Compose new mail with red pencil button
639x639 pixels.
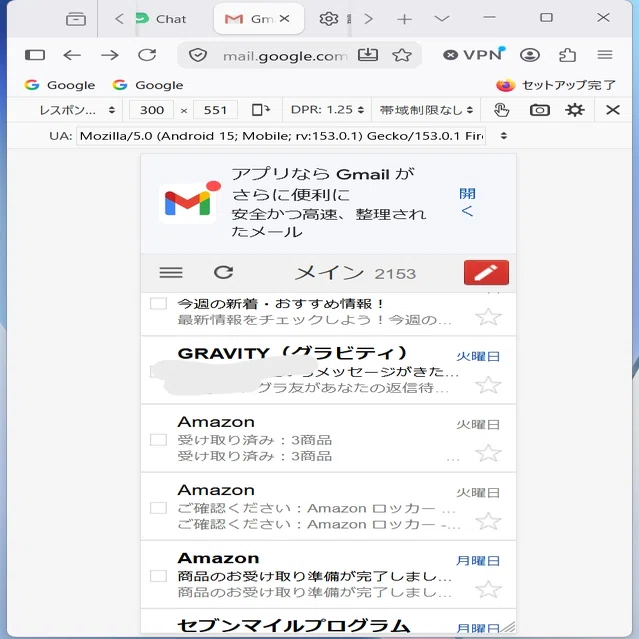tap(486, 272)
